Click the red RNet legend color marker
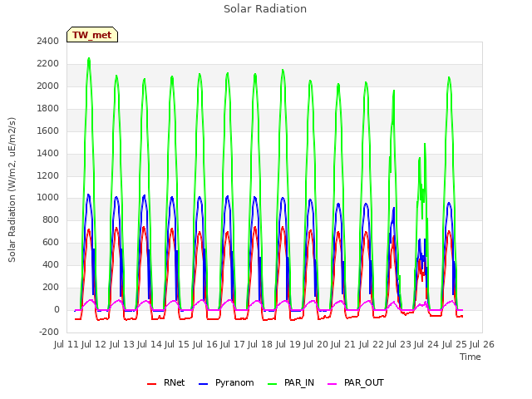 151,384
